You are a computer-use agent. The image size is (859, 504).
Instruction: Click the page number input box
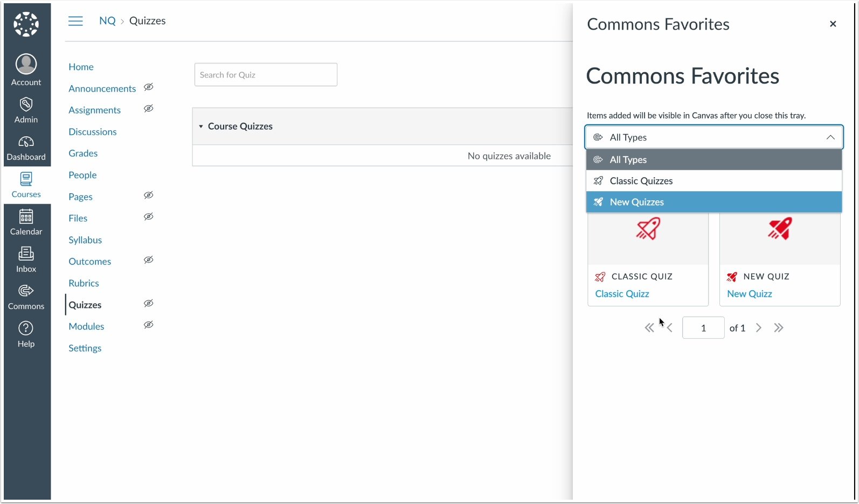tap(703, 328)
